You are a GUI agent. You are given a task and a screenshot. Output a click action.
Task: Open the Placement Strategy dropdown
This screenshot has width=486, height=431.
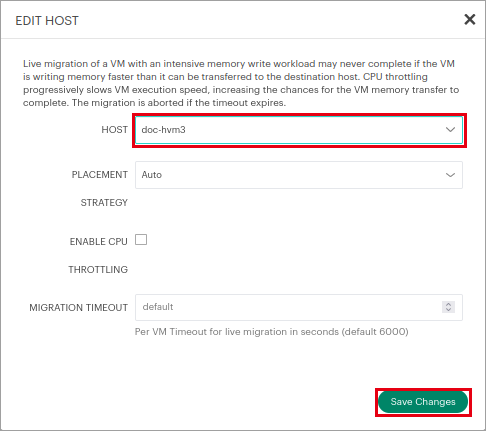click(x=299, y=175)
